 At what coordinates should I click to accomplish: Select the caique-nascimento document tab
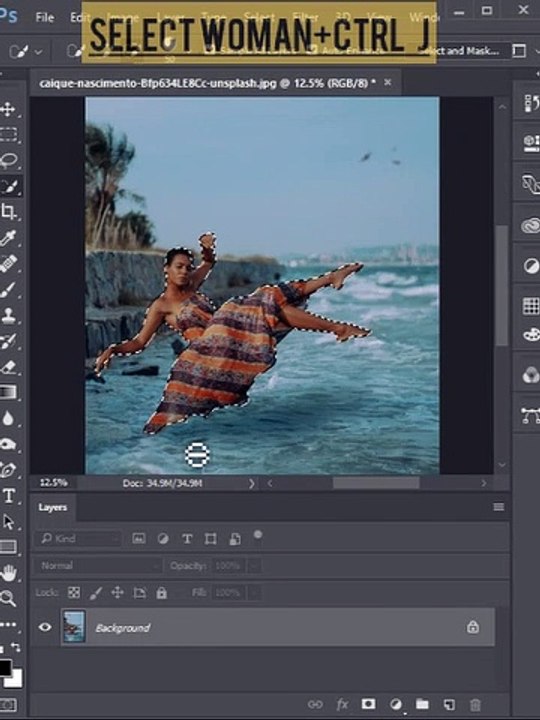(207, 83)
